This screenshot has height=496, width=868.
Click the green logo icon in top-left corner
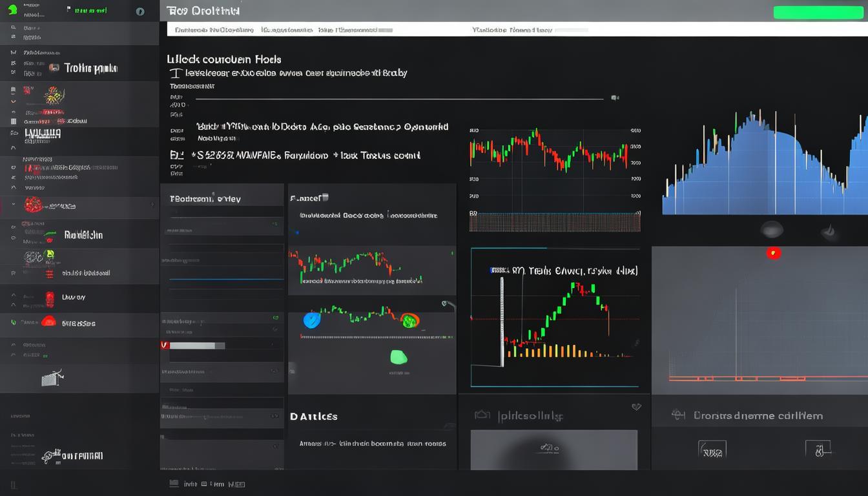coord(12,10)
